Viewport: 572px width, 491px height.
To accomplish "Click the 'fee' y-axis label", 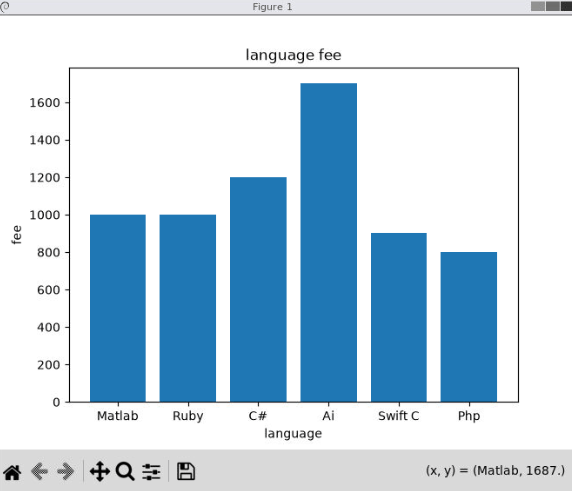I will 17,235.
